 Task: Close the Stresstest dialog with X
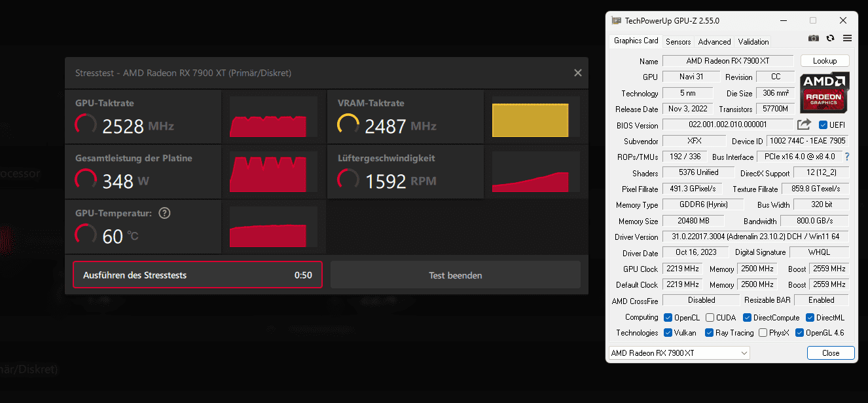coord(578,73)
